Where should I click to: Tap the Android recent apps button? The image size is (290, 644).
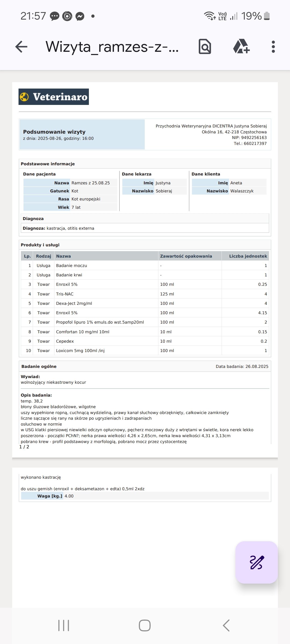coord(64,625)
